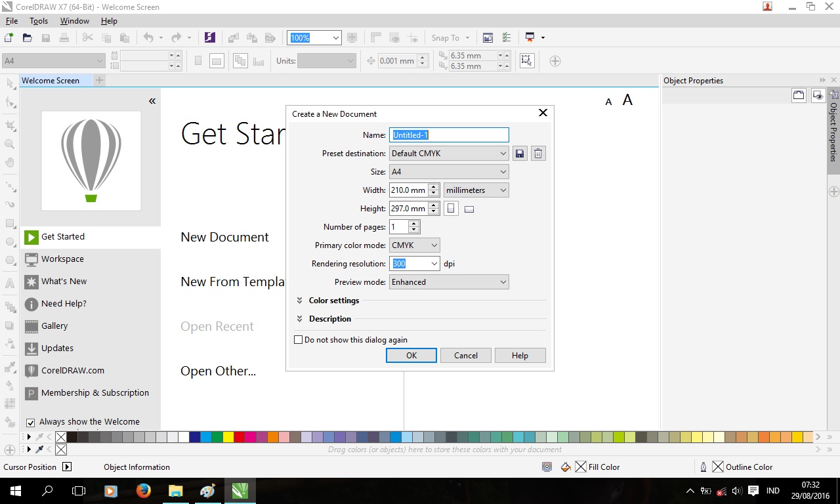Open the Options icon in the toolbar

click(506, 38)
